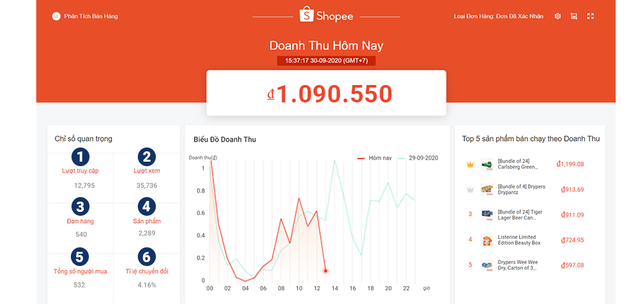Click the value 532

[79, 285]
